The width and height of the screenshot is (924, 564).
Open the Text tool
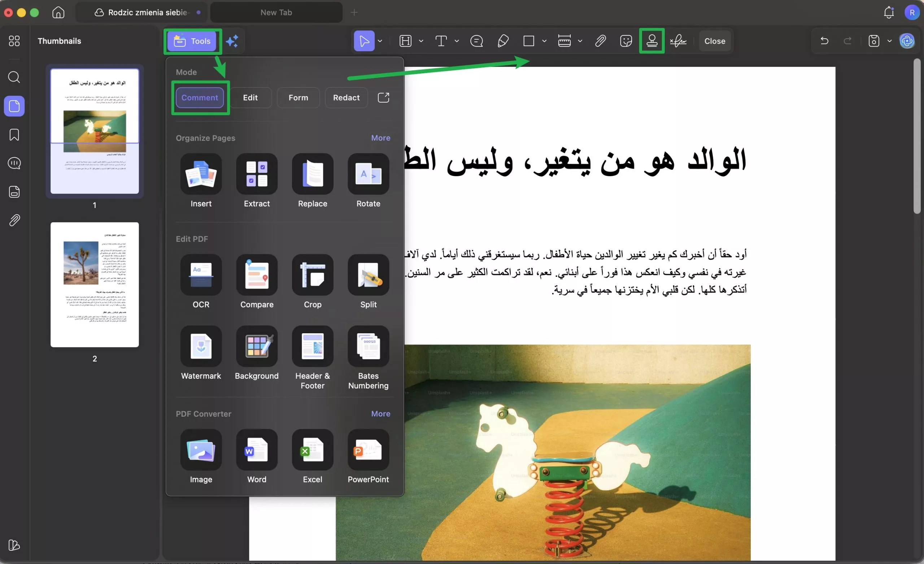pyautogui.click(x=441, y=41)
